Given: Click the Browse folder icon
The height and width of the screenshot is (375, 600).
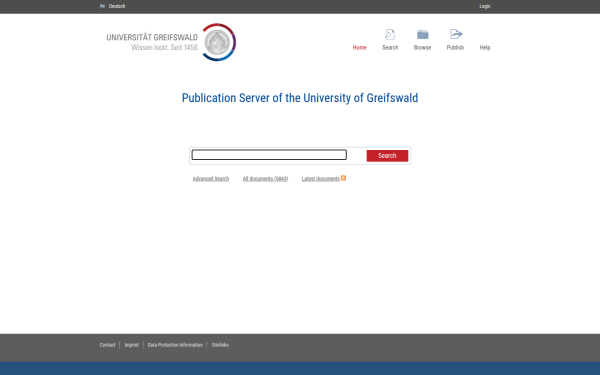Looking at the screenshot, I should pos(422,34).
